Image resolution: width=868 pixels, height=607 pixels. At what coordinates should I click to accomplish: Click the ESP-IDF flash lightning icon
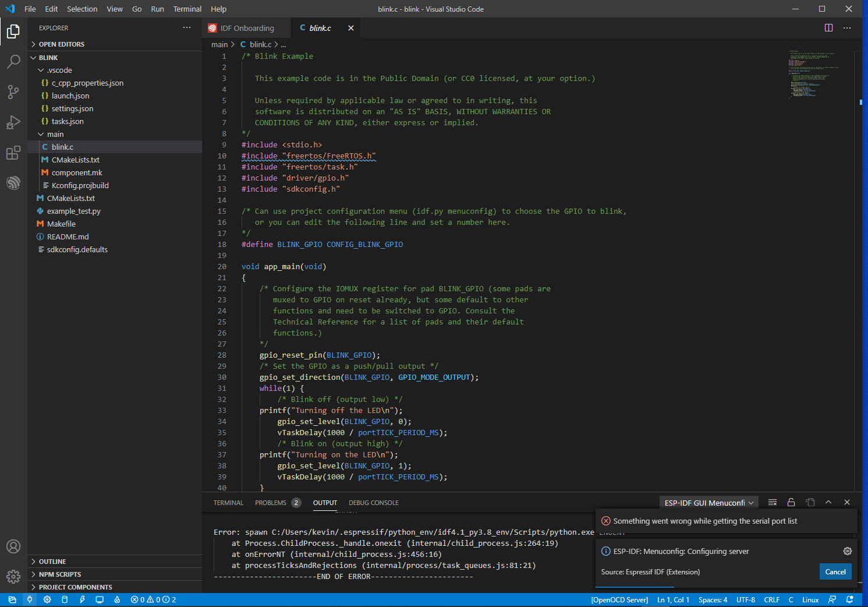click(x=82, y=599)
